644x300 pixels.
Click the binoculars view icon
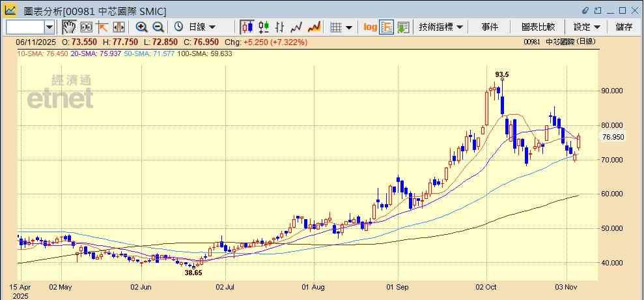pos(86,27)
